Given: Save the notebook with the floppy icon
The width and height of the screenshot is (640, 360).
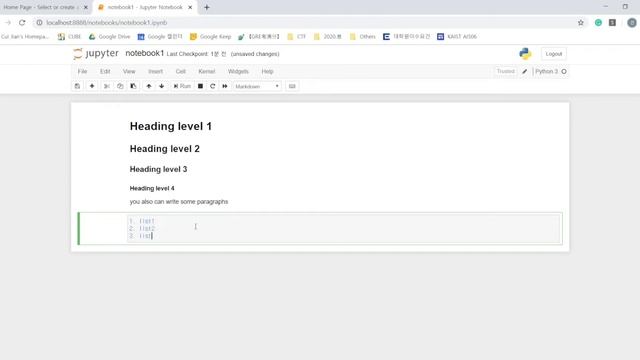Looking at the screenshot, I should tap(77, 86).
